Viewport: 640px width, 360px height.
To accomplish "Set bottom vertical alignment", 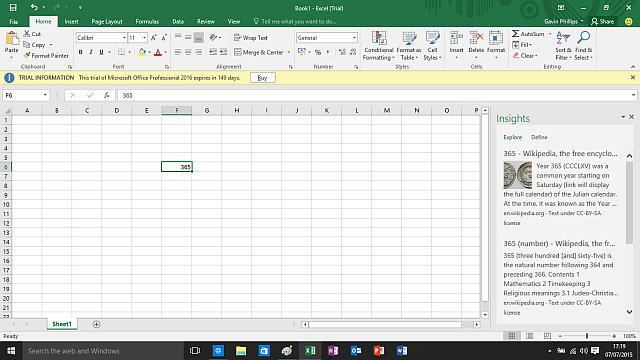I will (198, 38).
